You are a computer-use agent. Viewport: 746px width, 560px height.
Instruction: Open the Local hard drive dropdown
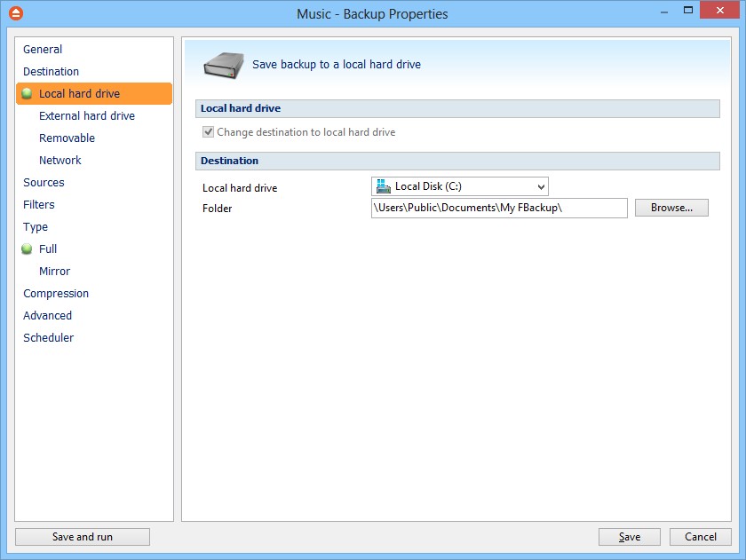(460, 186)
